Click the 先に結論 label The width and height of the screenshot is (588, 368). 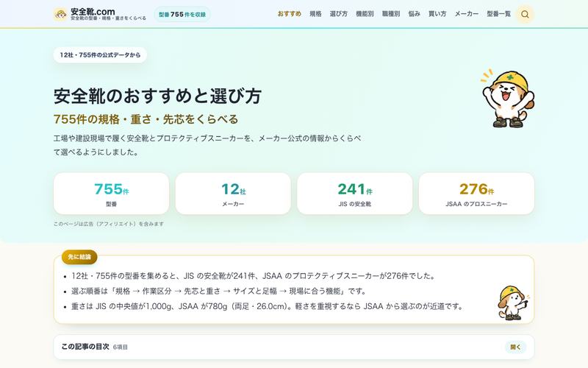[x=79, y=257]
